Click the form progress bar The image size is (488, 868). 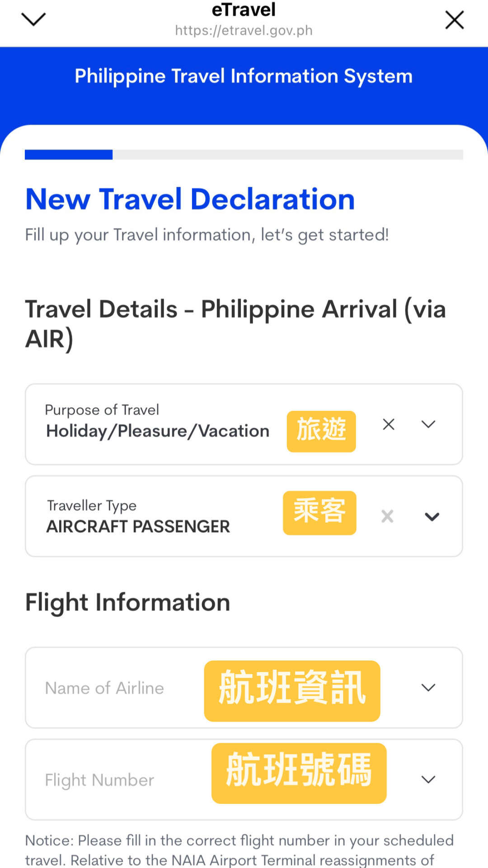(x=244, y=155)
